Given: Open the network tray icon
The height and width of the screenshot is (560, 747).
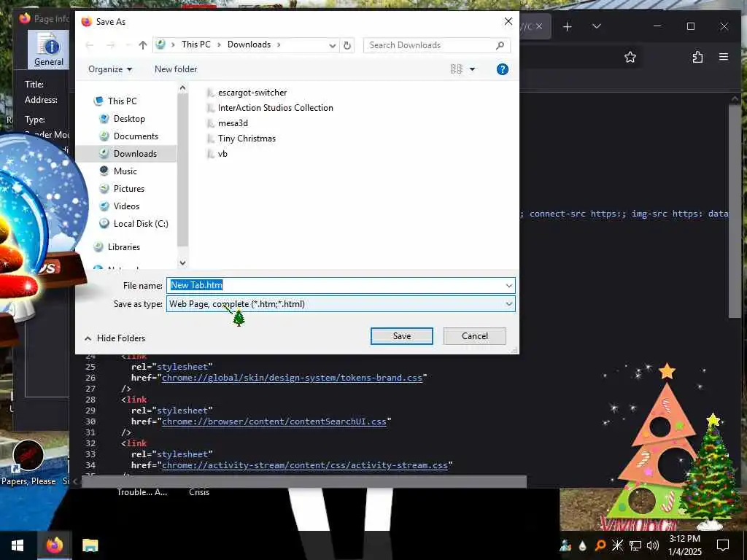Looking at the screenshot, I should point(635,545).
